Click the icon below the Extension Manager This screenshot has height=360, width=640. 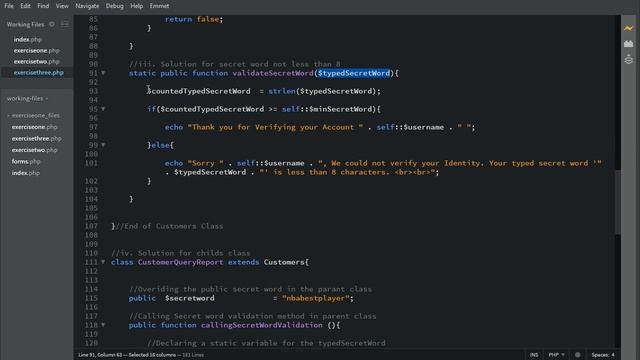[x=628, y=60]
